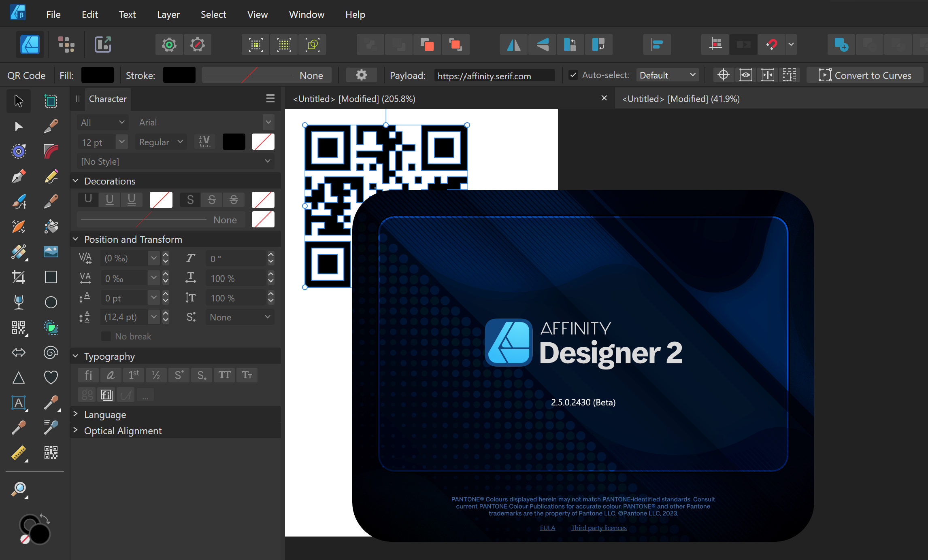
Task: Open QR Code settings gear
Action: click(x=361, y=75)
